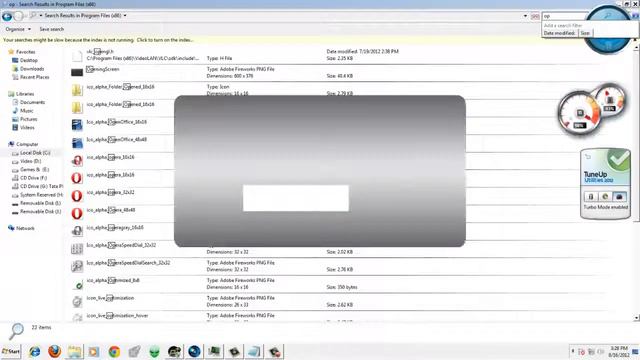Expand the address bar path arrow after Program Files (x86)
This screenshot has height=360, width=640.
coord(125,16)
